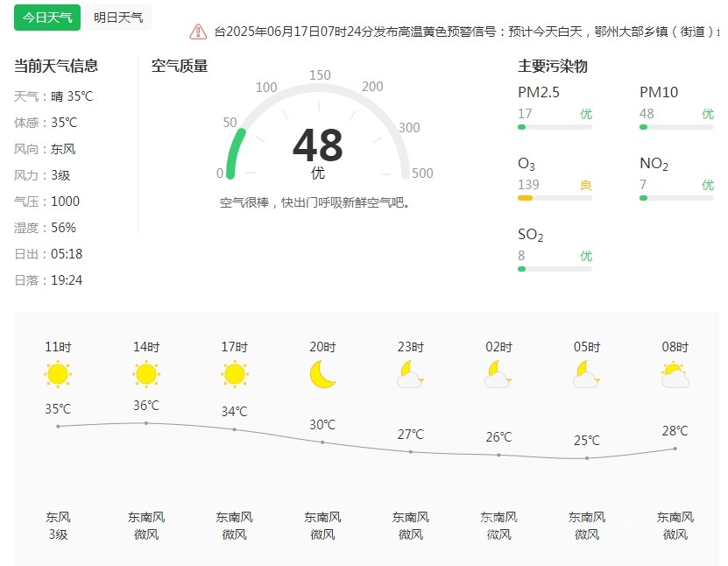Click the SO2 level bar
Screen dimensions: 728x566
click(x=555, y=269)
